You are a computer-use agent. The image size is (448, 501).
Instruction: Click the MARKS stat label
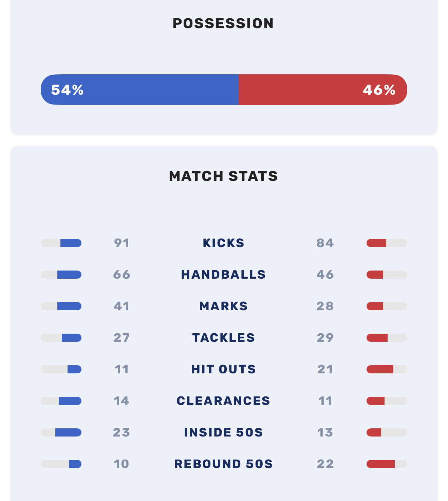(x=223, y=306)
